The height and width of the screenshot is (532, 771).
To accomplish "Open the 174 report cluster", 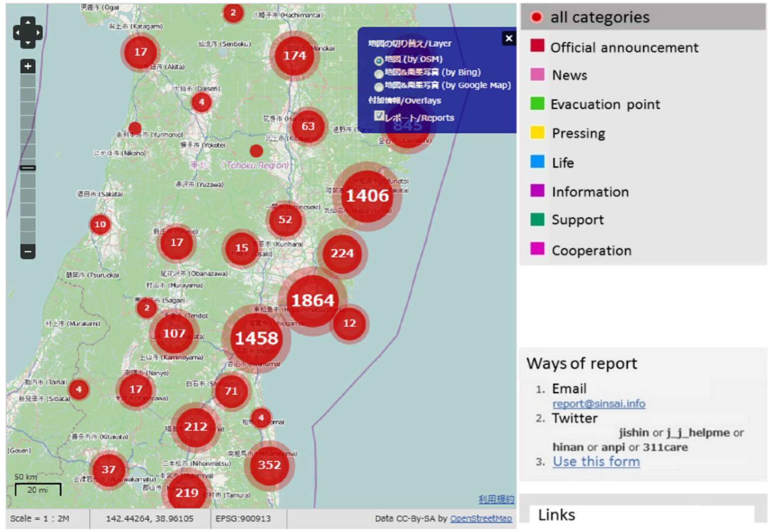I will 294,55.
